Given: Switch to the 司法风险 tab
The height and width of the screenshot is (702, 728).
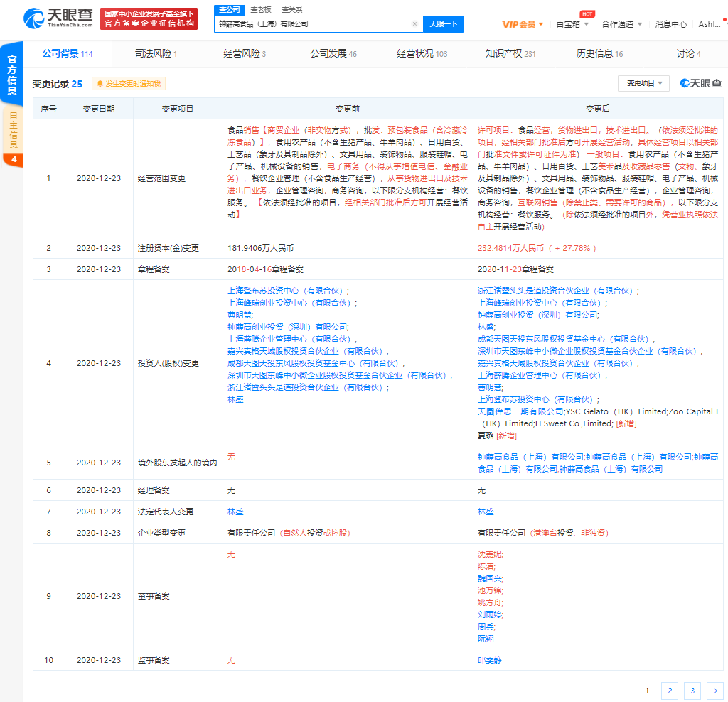Looking at the screenshot, I should point(156,54).
